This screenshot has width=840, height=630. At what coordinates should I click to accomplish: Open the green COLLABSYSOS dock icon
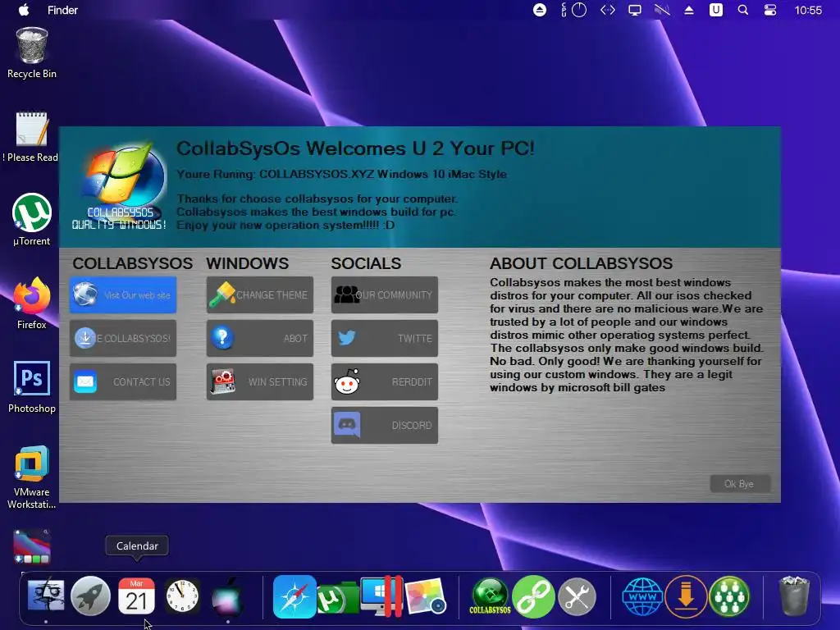490,596
